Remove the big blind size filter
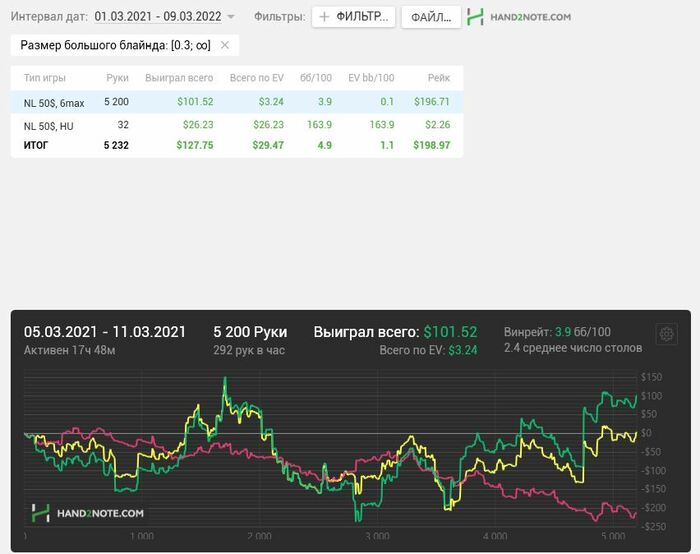 (x=225, y=45)
